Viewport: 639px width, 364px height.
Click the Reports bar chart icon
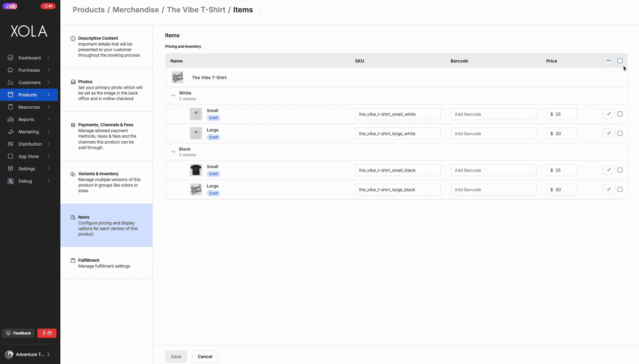[10, 119]
